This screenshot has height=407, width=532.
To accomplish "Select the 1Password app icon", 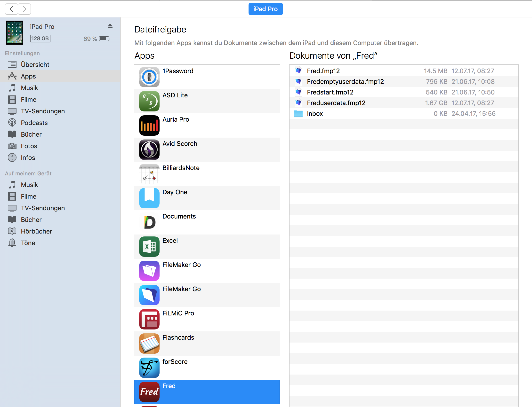I will pyautogui.click(x=149, y=77).
